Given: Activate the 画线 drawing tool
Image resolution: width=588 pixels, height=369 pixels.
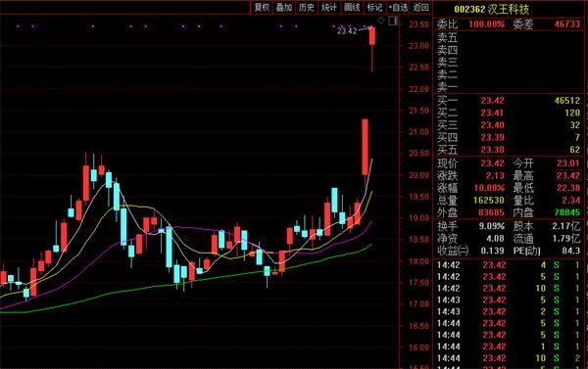Looking at the screenshot, I should click(352, 7).
